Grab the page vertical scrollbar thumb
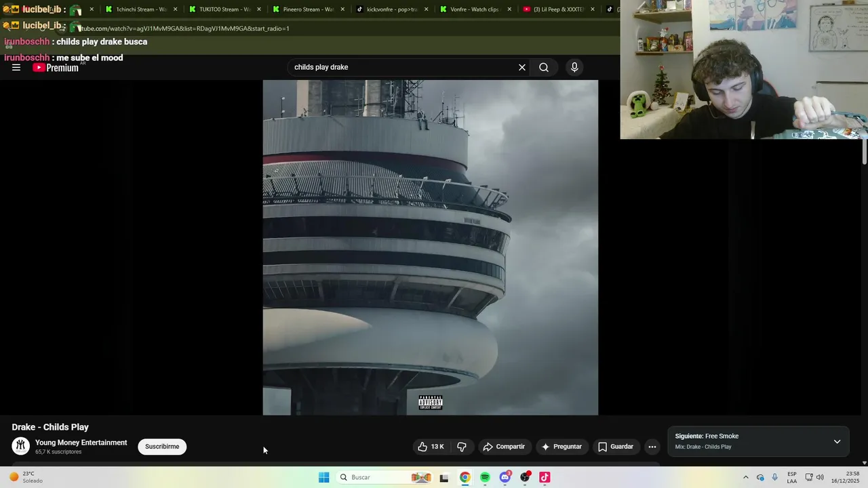This screenshot has height=488, width=868. point(865,151)
